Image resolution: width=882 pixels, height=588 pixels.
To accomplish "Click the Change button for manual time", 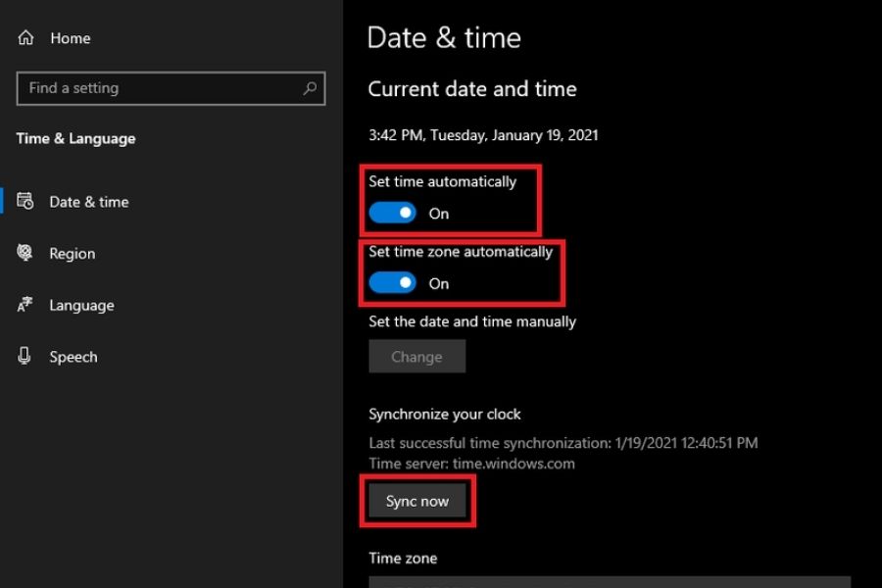I will tap(416, 357).
